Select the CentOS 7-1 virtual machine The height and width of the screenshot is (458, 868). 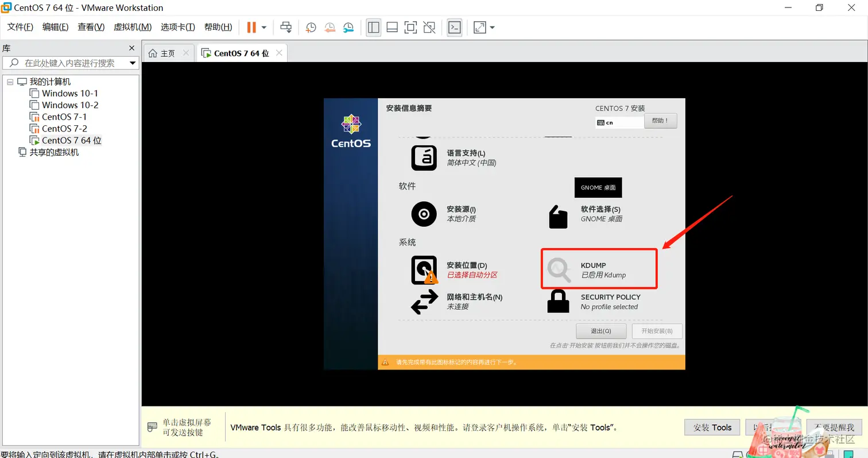pos(64,117)
